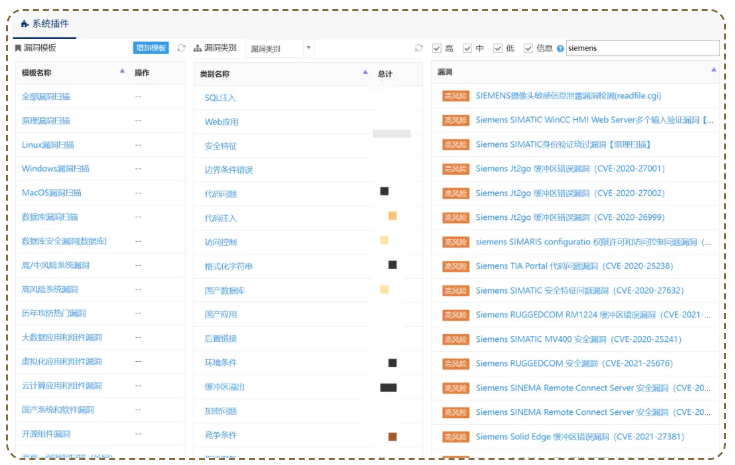The height and width of the screenshot is (465, 735).
Task: Click the refresh icon beside 增加模板 button
Action: click(x=181, y=48)
